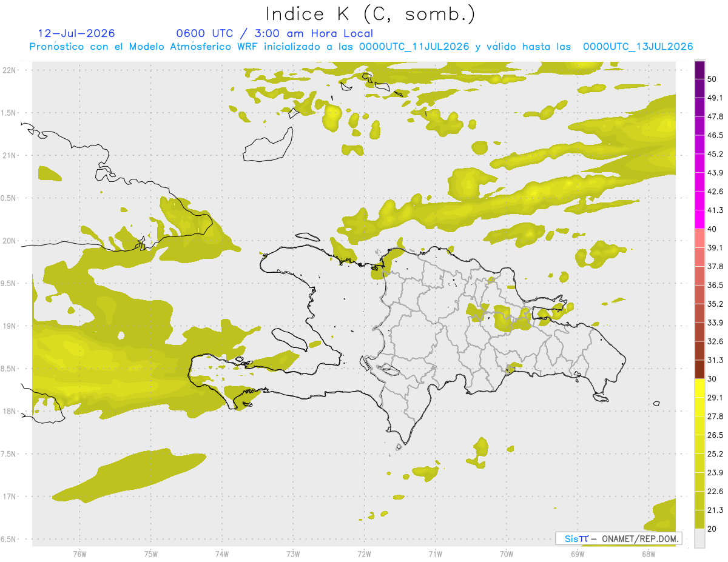728x562 pixels.
Task: Click latitude label "18N"
Action: coord(10,411)
